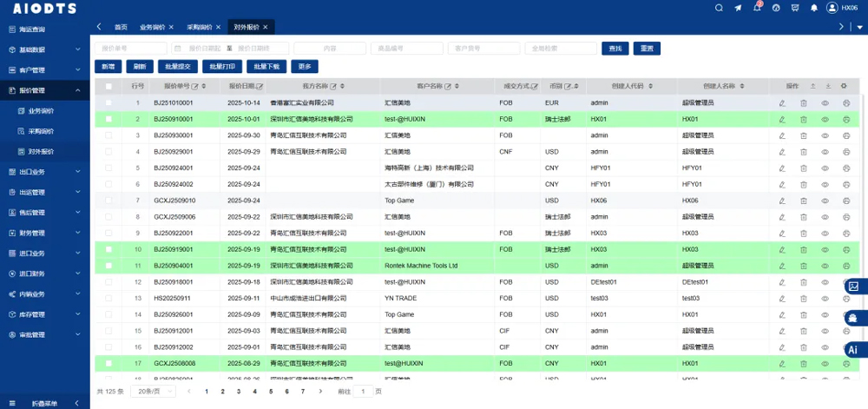Viewport: 868px width, 409px height.
Task: Click the 批量打印 button
Action: 223,66
